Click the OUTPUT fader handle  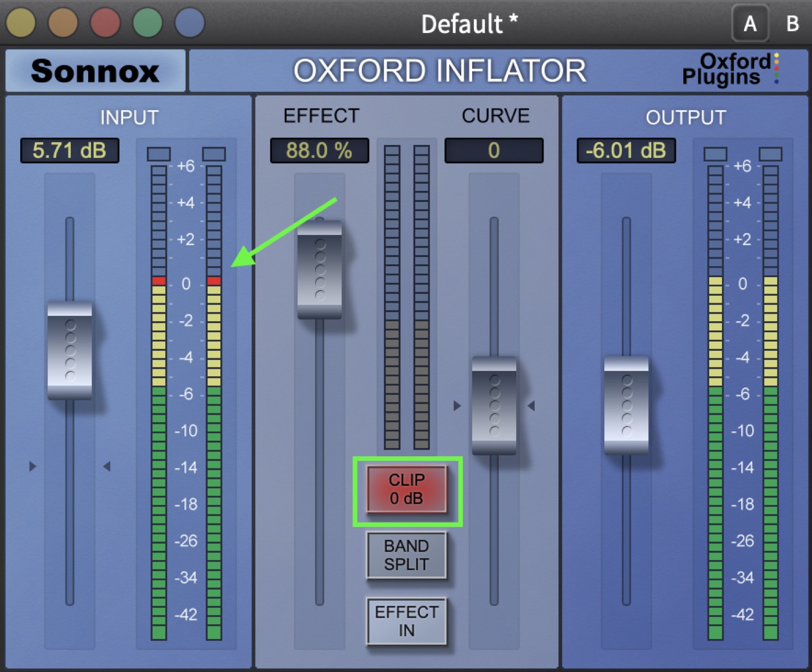[x=626, y=405]
